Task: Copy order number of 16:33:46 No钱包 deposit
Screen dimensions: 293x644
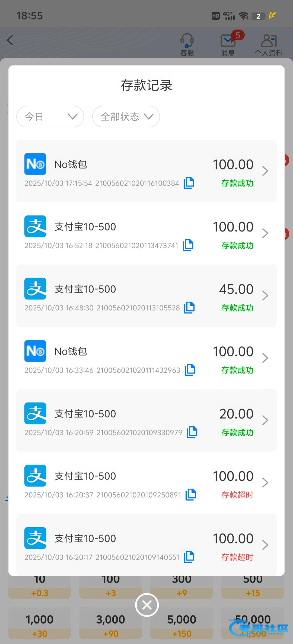Action: coord(190,370)
